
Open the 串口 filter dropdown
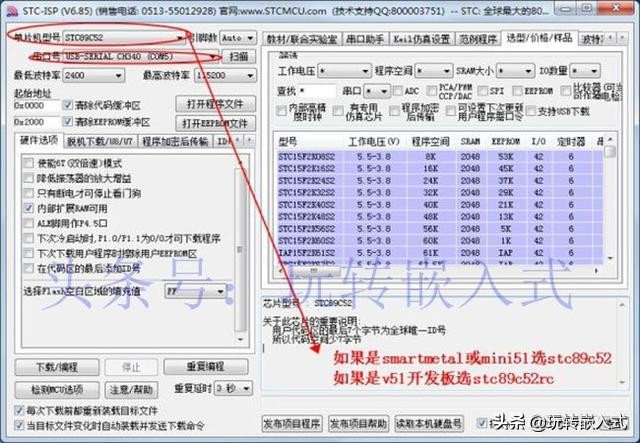[377, 91]
